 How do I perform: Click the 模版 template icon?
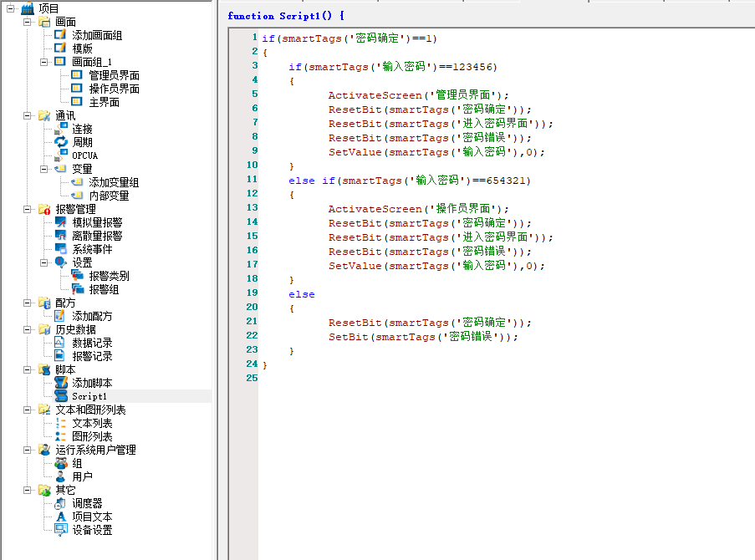point(60,48)
